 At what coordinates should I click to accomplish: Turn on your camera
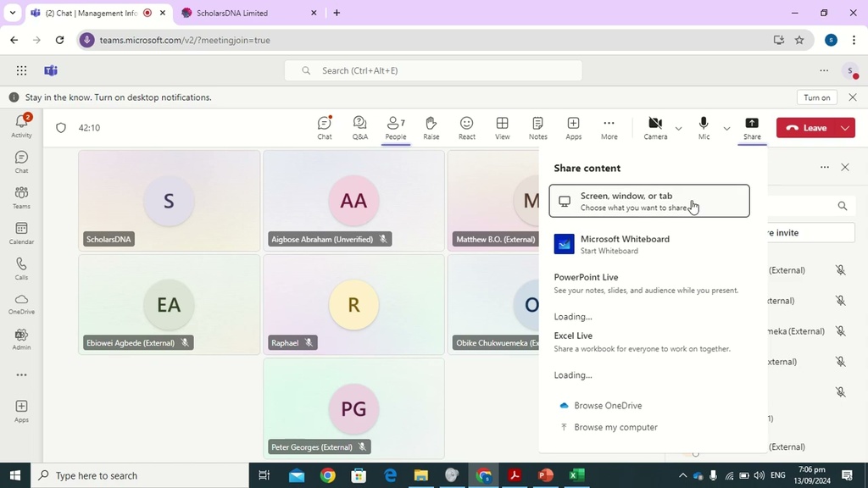coord(654,127)
